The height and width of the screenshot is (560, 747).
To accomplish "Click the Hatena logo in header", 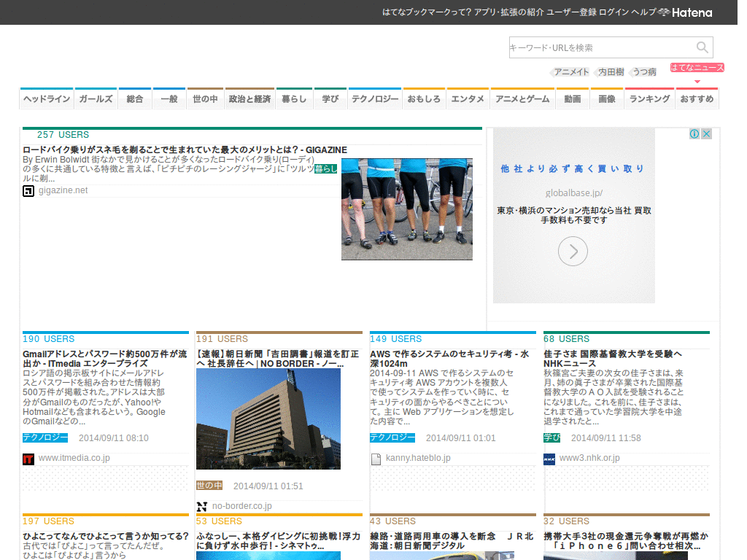I will [x=685, y=12].
